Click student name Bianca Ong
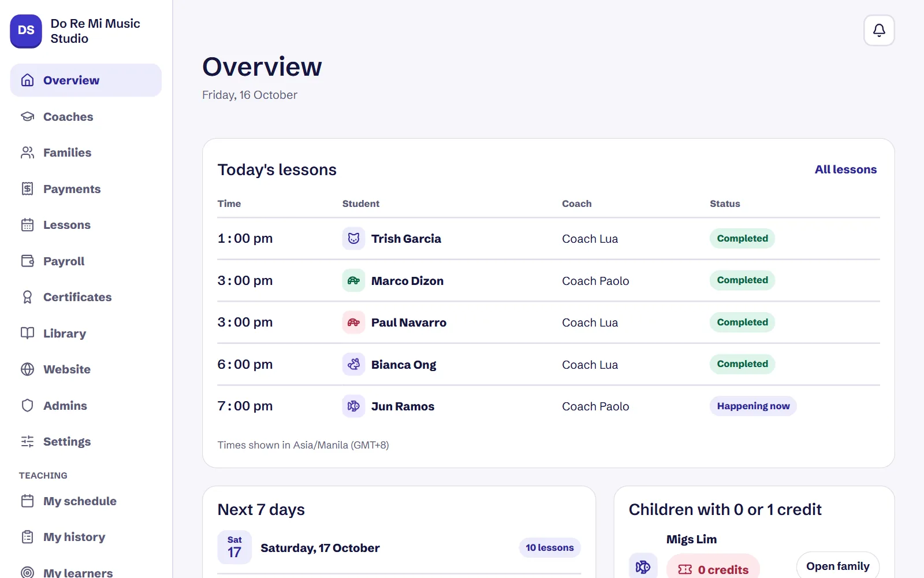This screenshot has height=578, width=924. (404, 365)
